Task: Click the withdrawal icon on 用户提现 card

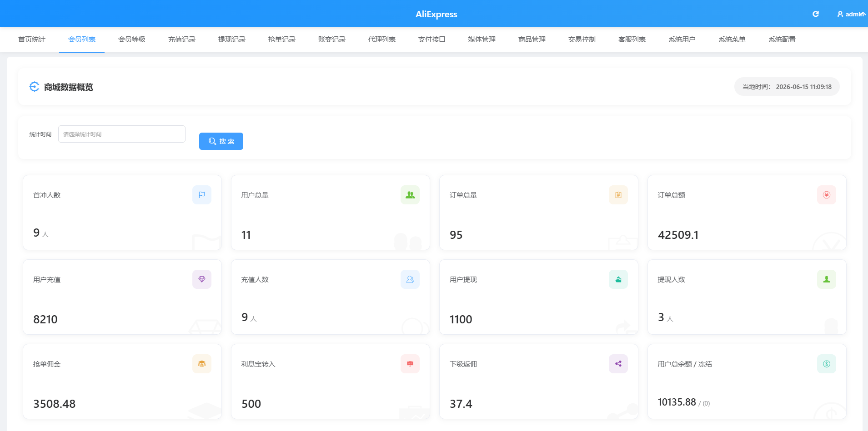Action: pos(618,279)
